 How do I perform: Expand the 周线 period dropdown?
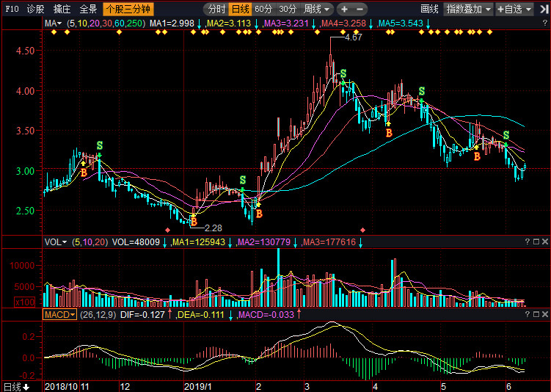coord(317,9)
